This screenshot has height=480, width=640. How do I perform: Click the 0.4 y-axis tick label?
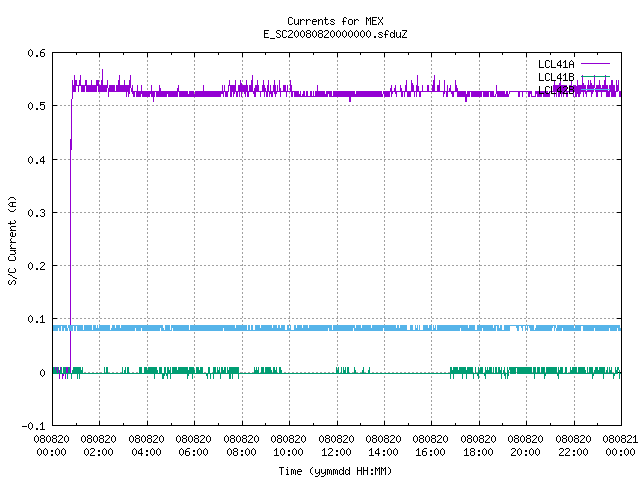37,160
